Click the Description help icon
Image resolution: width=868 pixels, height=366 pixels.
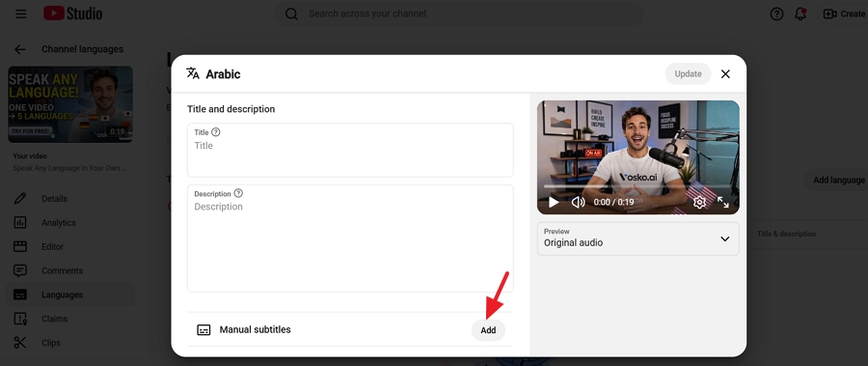[238, 193]
